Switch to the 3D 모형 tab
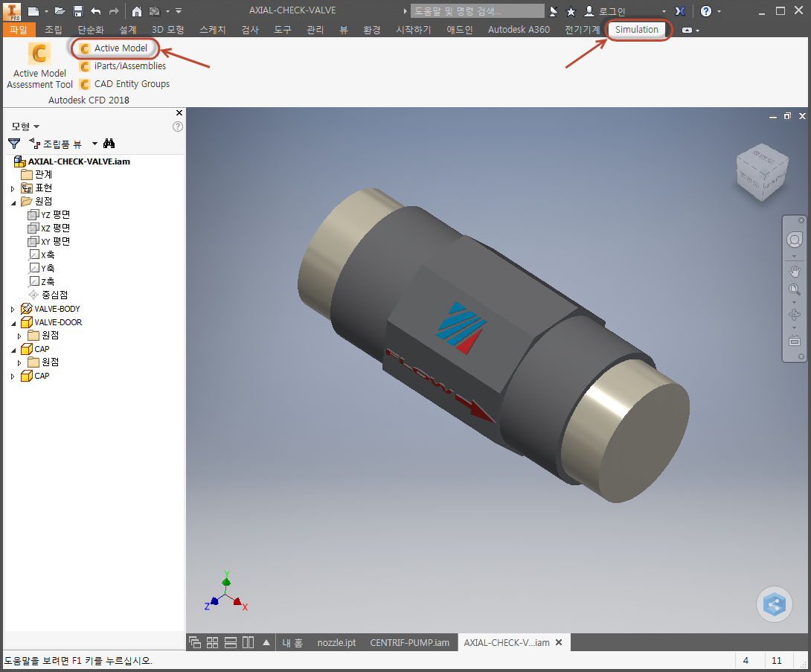Screen dimensions: 811x672 167,30
